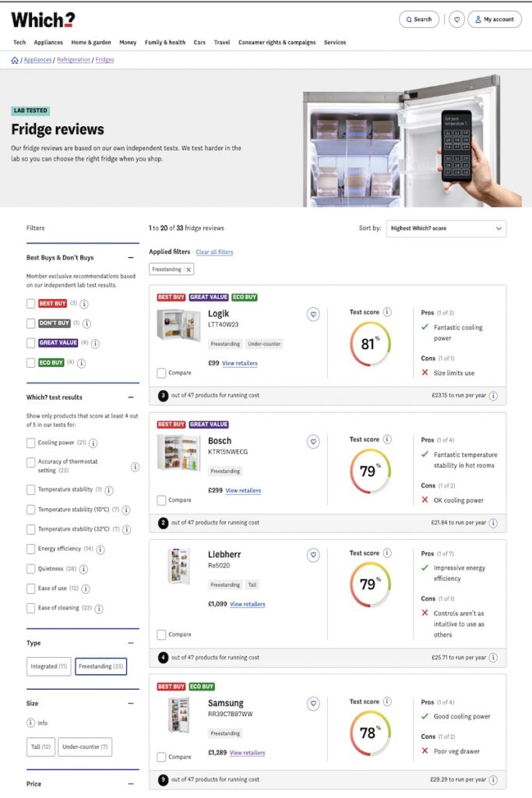This screenshot has height=798, width=532.
Task: Collapse Best Buys & Don't Buys section
Action: click(x=131, y=258)
